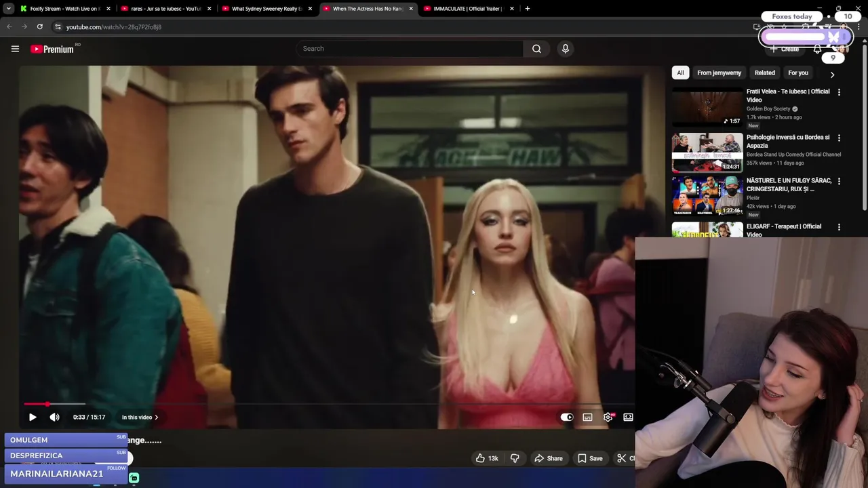Click the search magnifier button

(536, 49)
